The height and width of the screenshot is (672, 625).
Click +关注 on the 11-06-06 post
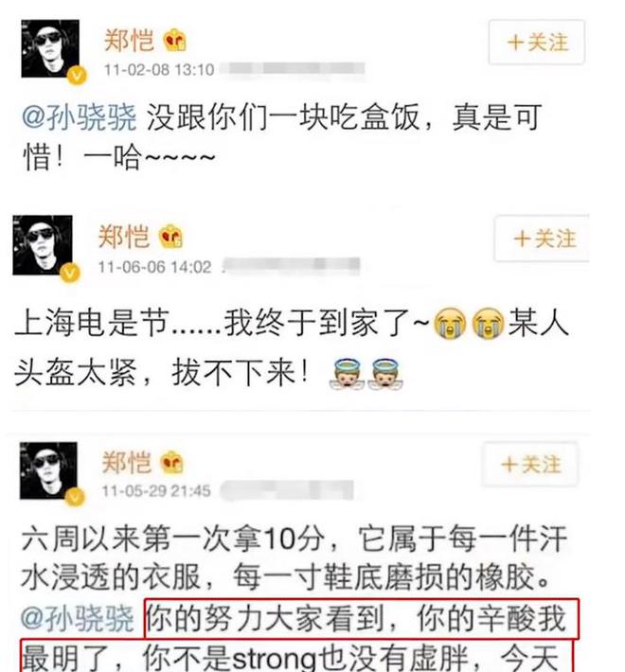pos(543,239)
